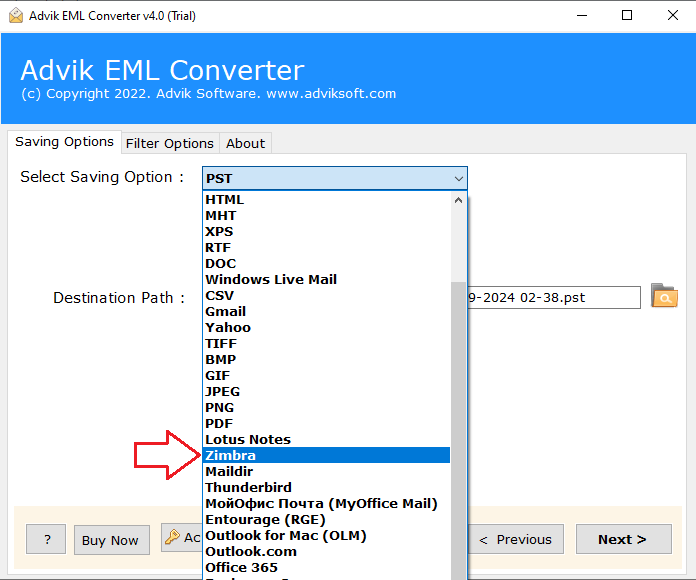Select Outlook for Mac (OLM) option
Screen dimensions: 696x580
[327, 536]
